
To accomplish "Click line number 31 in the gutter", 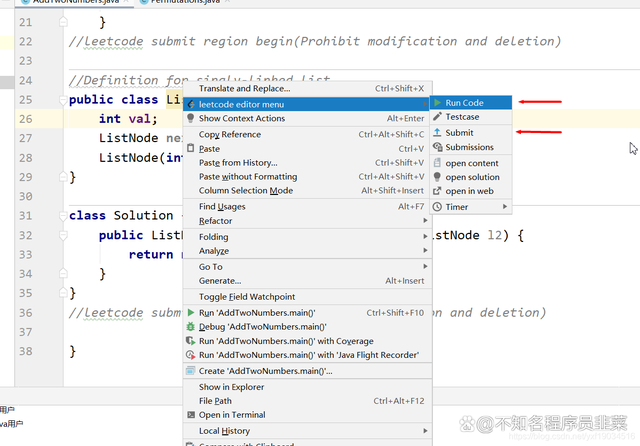I will tap(25, 215).
